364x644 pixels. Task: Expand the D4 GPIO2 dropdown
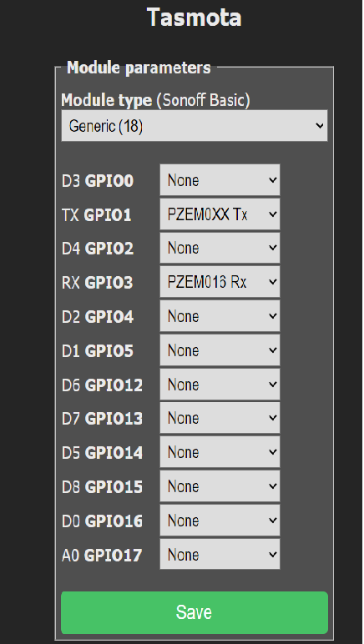(x=220, y=248)
